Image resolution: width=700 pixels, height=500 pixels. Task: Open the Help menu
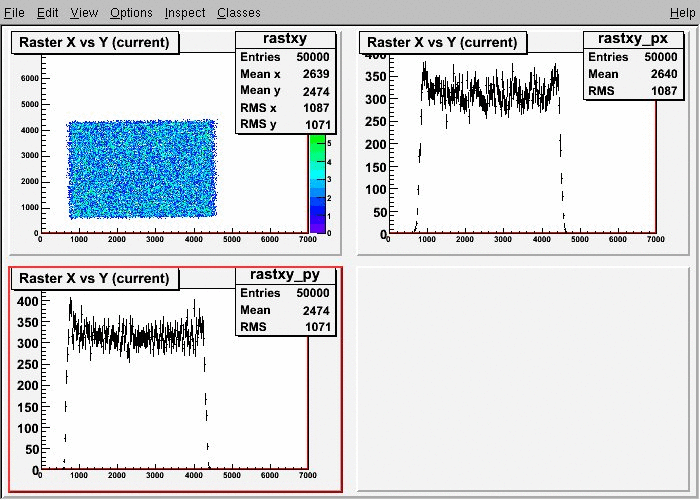click(682, 13)
